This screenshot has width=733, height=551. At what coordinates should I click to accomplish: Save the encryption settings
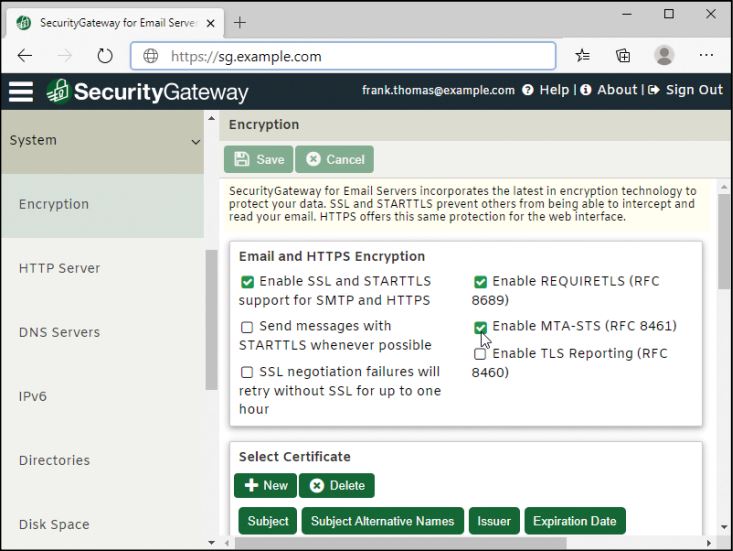(x=259, y=159)
